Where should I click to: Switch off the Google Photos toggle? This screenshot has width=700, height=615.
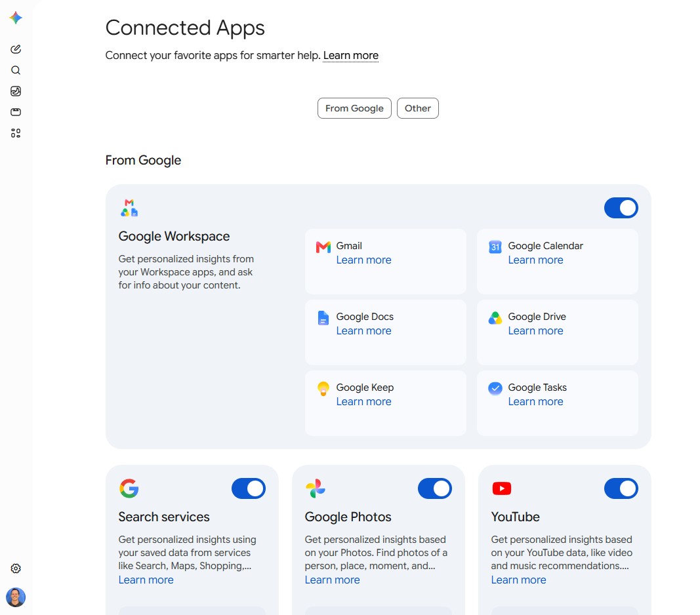coord(435,488)
